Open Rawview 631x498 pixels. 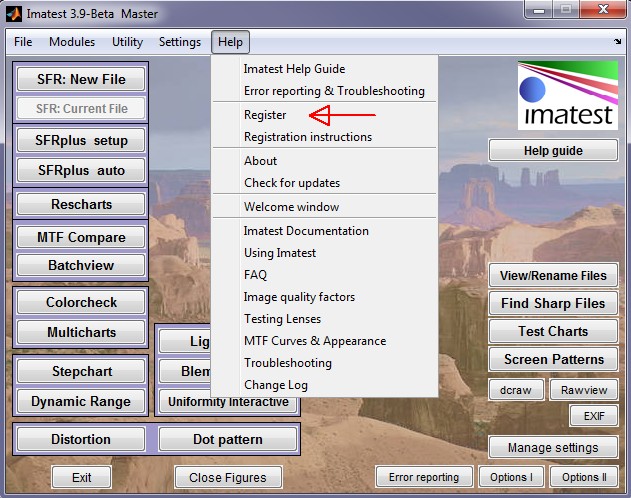pos(584,390)
